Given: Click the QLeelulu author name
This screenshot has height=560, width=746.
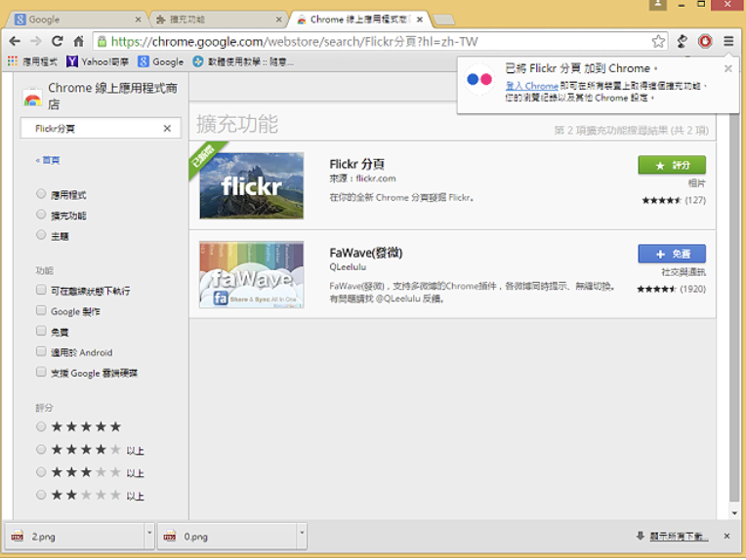Looking at the screenshot, I should coord(348,266).
